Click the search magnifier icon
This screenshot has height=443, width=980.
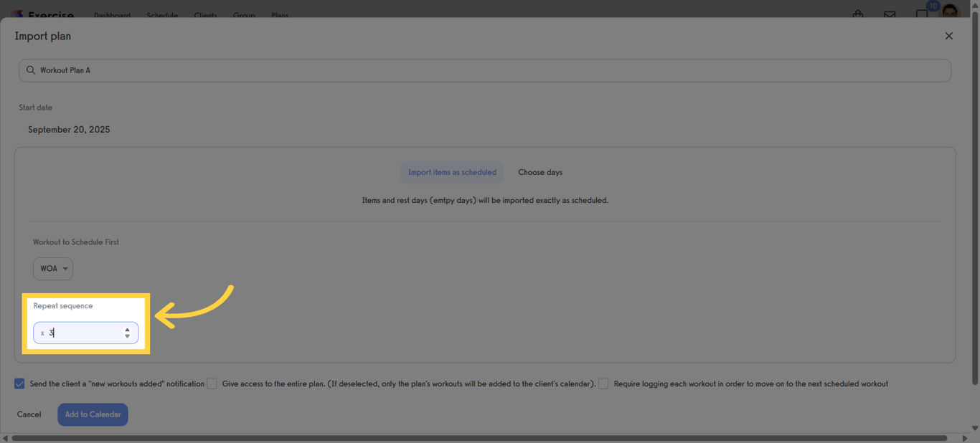31,70
